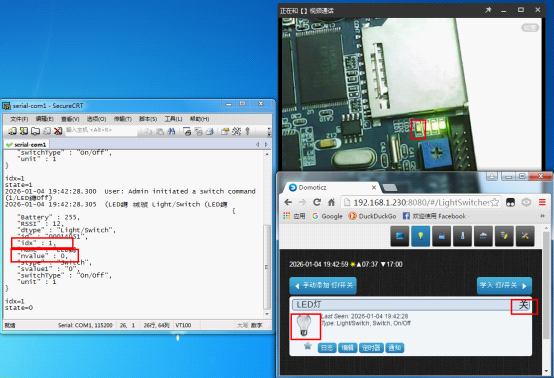Click the browser Home icon
The height and width of the screenshot is (378, 554).
(x=331, y=202)
